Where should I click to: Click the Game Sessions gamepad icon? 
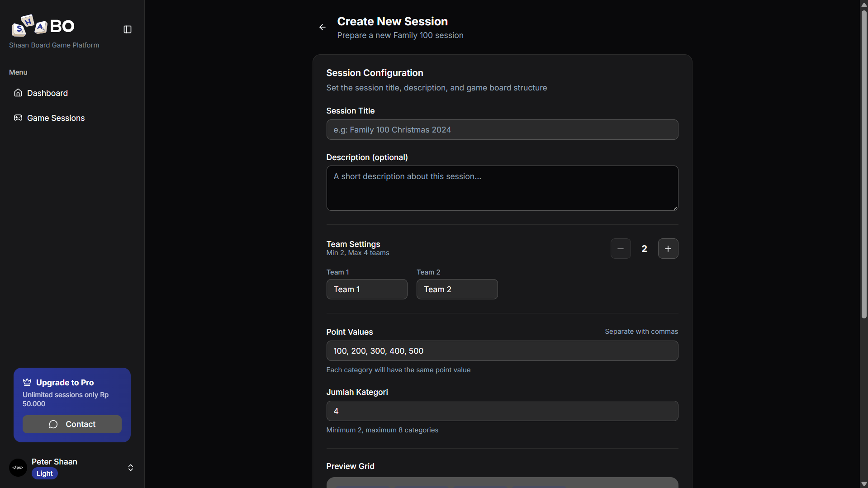click(18, 118)
